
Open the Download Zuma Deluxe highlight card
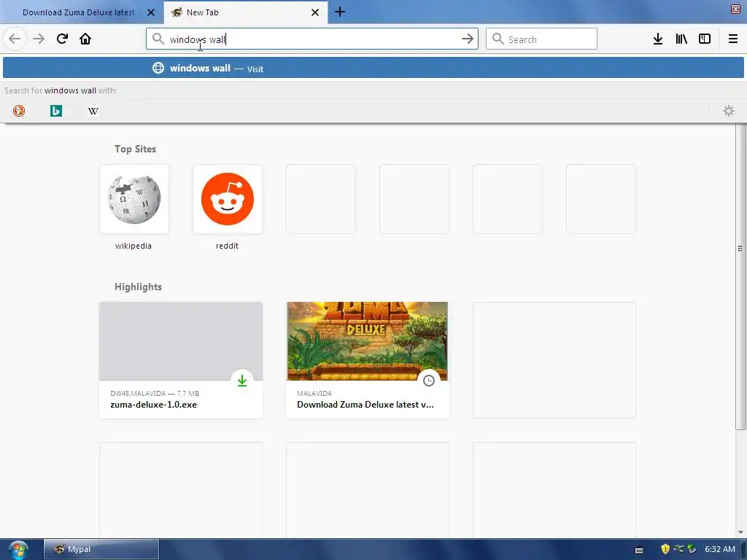tap(368, 360)
